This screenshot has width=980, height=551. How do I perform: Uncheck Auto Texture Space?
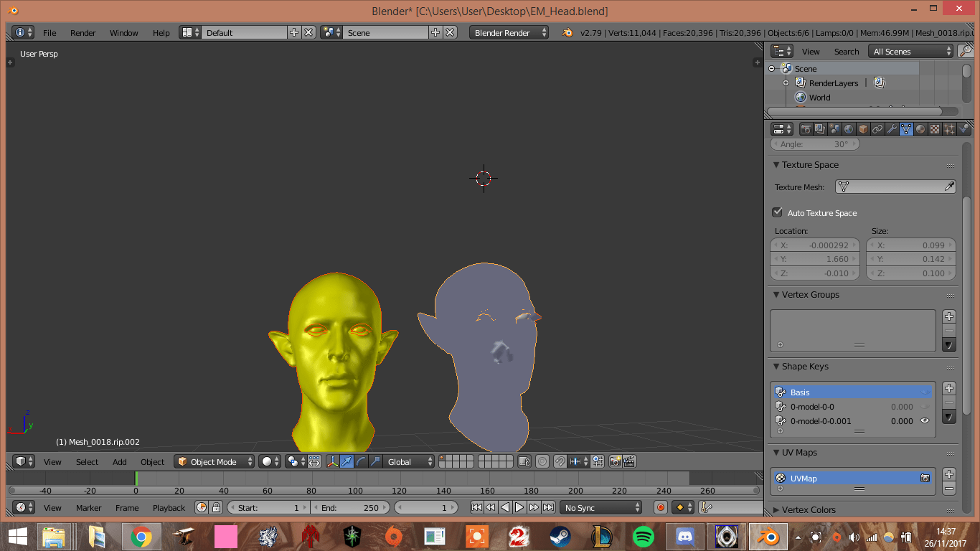[x=778, y=212]
